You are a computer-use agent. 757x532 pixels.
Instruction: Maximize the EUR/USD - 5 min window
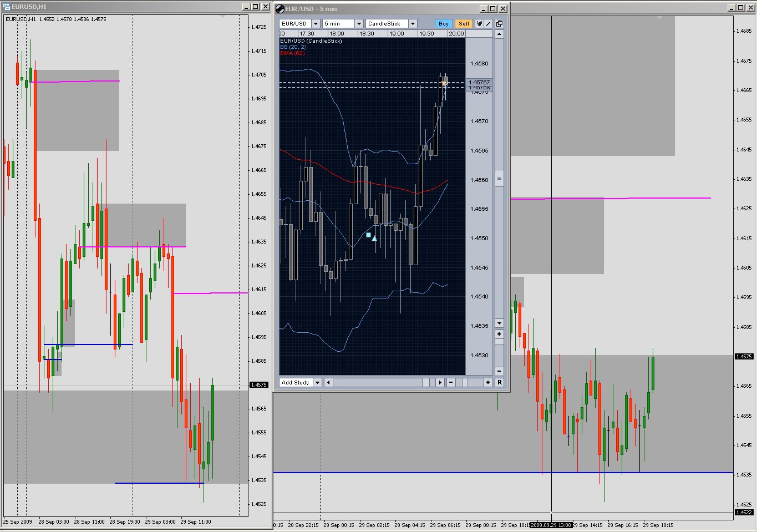493,9
